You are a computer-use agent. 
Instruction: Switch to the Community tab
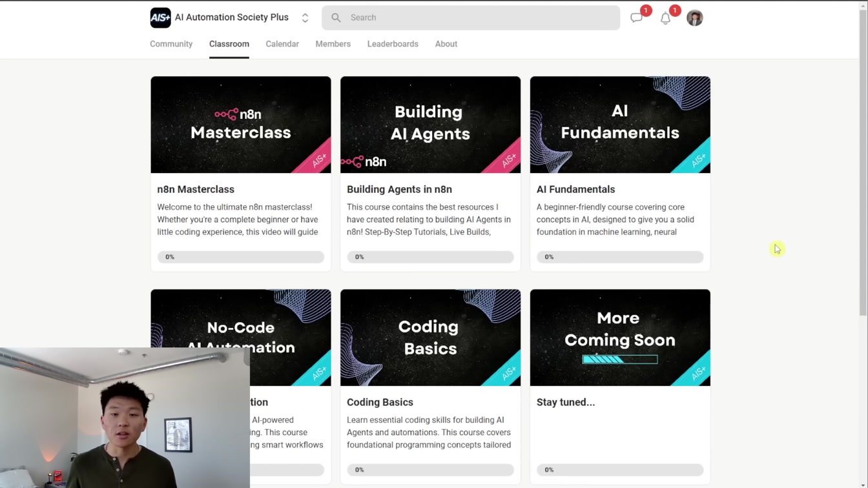click(x=171, y=44)
